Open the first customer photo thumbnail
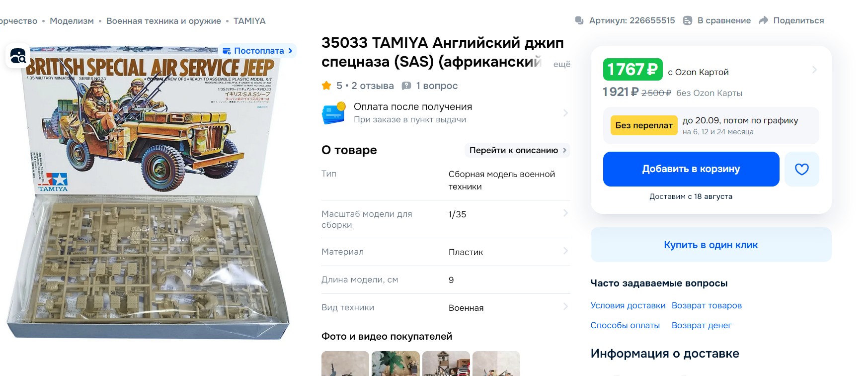Viewport: 868px width, 376px height. pos(345,364)
